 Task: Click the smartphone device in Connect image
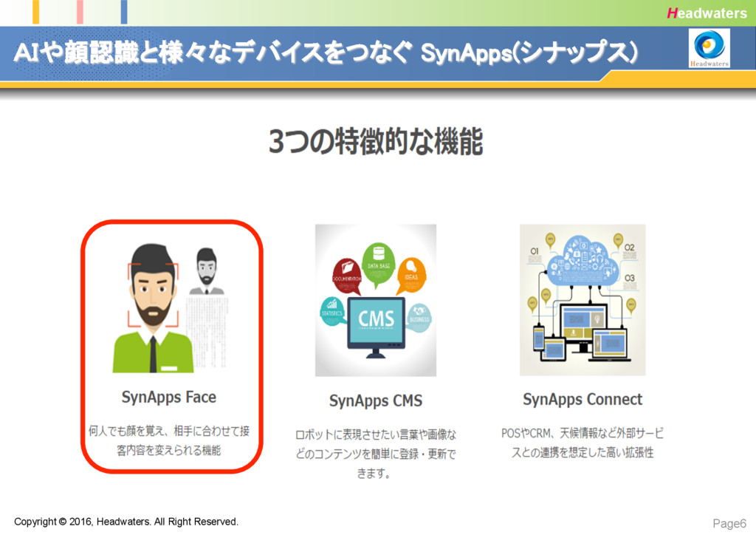[x=538, y=337]
